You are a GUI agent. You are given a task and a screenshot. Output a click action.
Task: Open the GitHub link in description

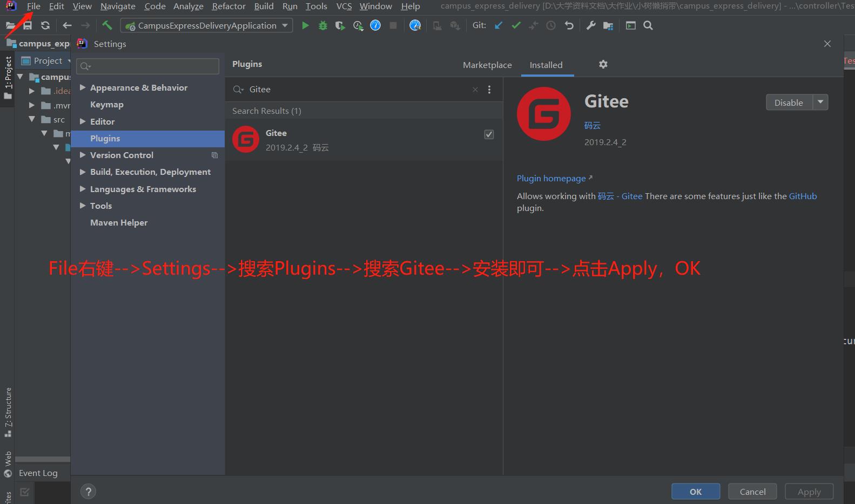pos(803,196)
